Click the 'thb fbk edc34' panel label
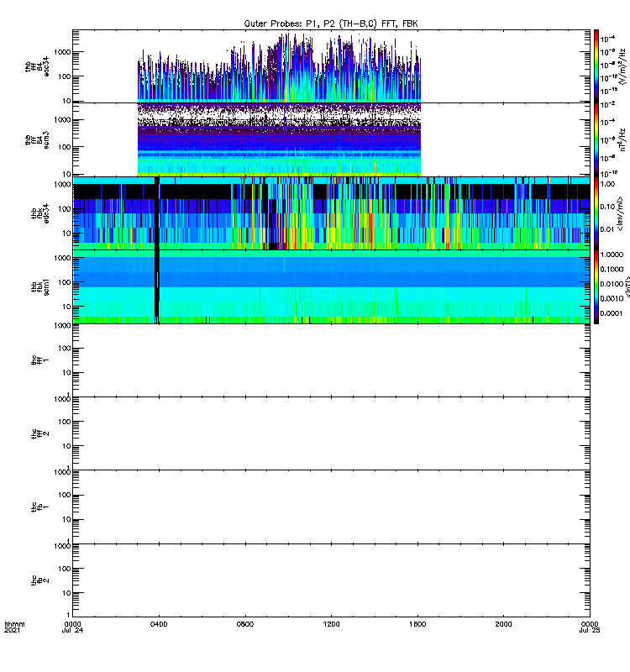Screen dimensions: 630x672 [x=40, y=213]
